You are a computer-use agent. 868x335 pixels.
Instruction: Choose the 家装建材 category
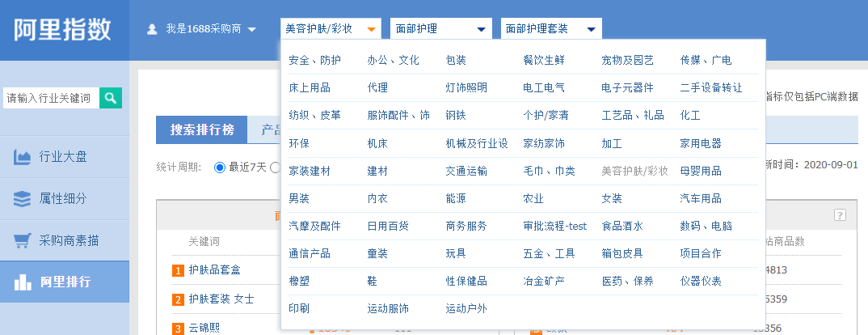(310, 171)
